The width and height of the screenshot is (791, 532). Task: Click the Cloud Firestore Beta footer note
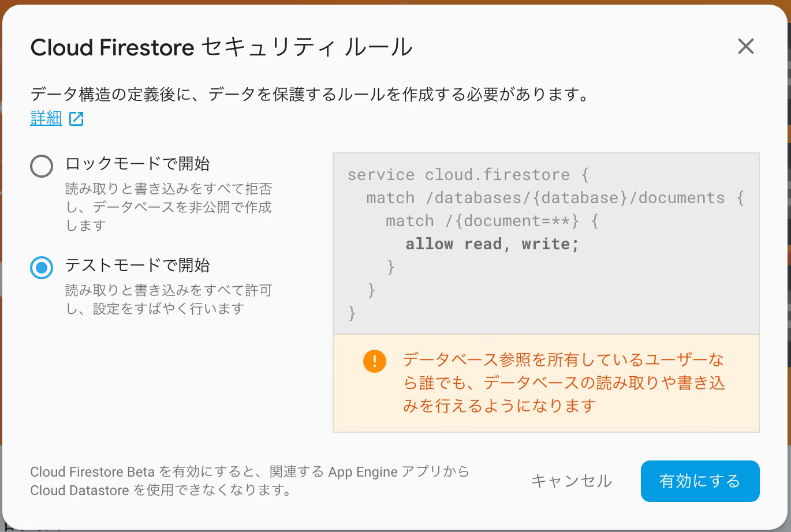click(249, 481)
